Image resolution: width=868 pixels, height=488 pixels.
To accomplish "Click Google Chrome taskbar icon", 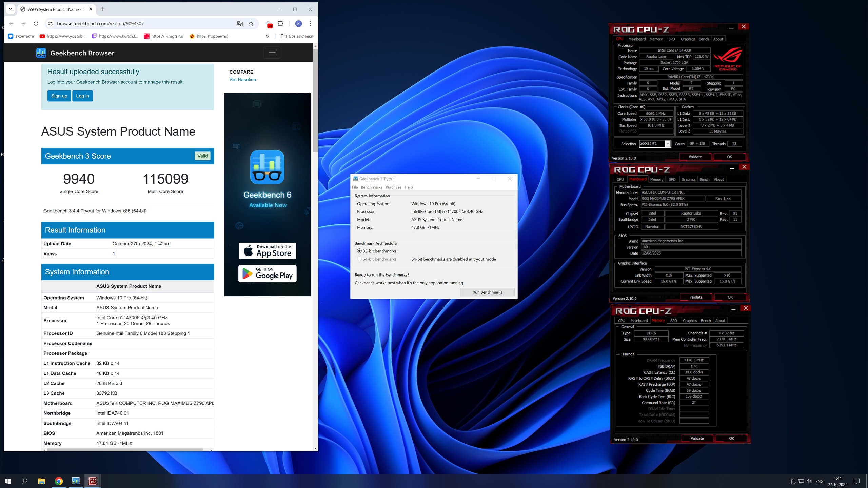I will point(59,481).
